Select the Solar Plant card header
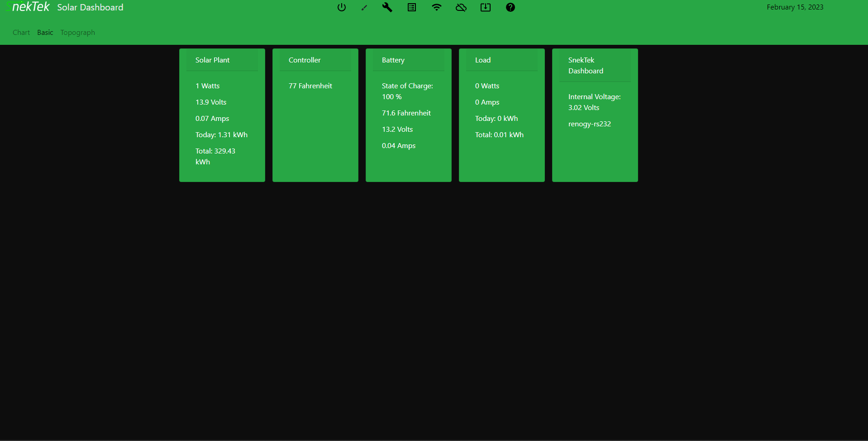Screen dimensions: 868x441 click(x=222, y=60)
